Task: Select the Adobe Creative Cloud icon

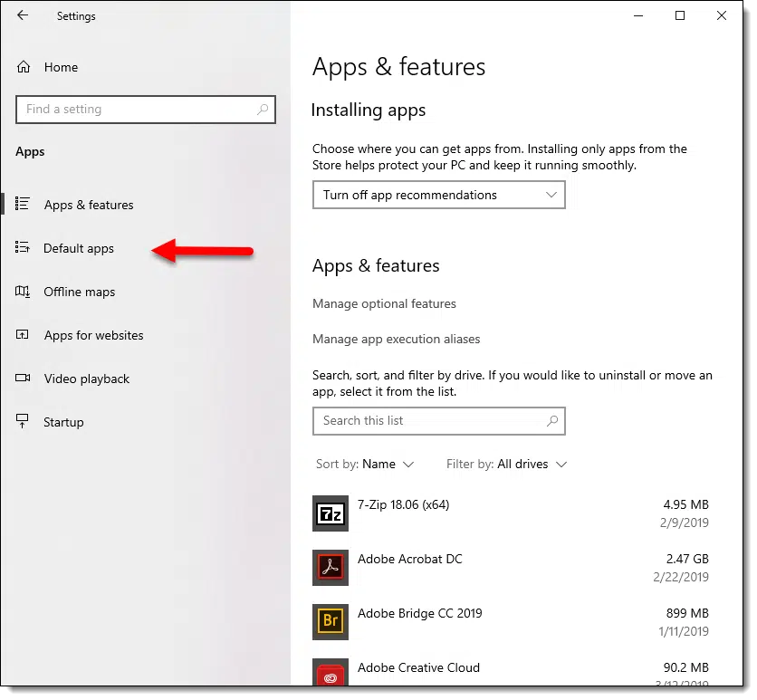Action: (x=331, y=672)
